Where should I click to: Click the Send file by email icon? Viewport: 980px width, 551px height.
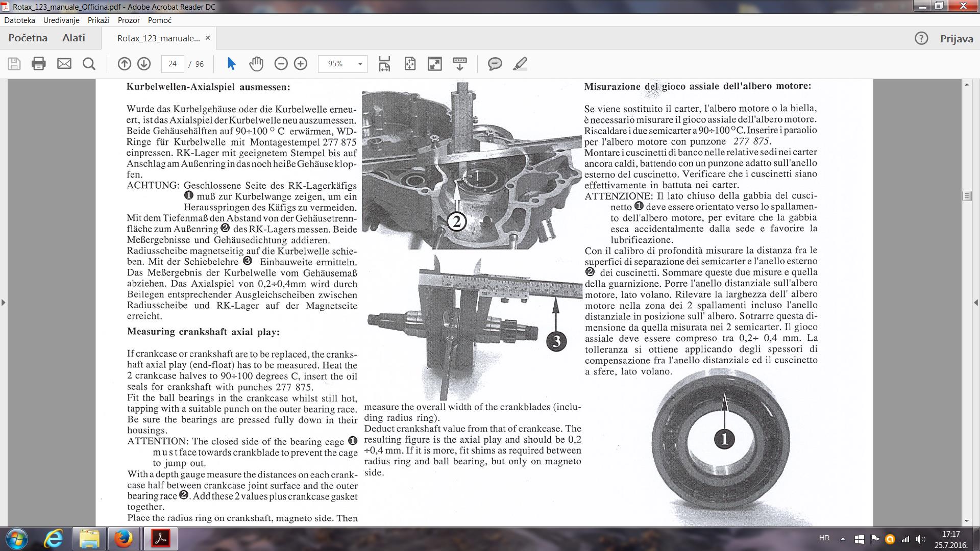tap(64, 64)
